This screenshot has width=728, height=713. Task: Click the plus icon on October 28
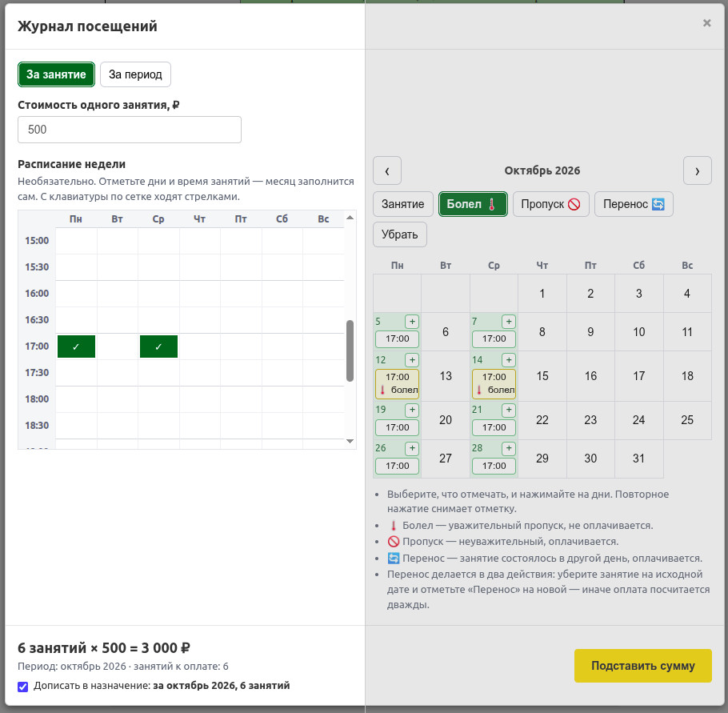pyautogui.click(x=509, y=449)
